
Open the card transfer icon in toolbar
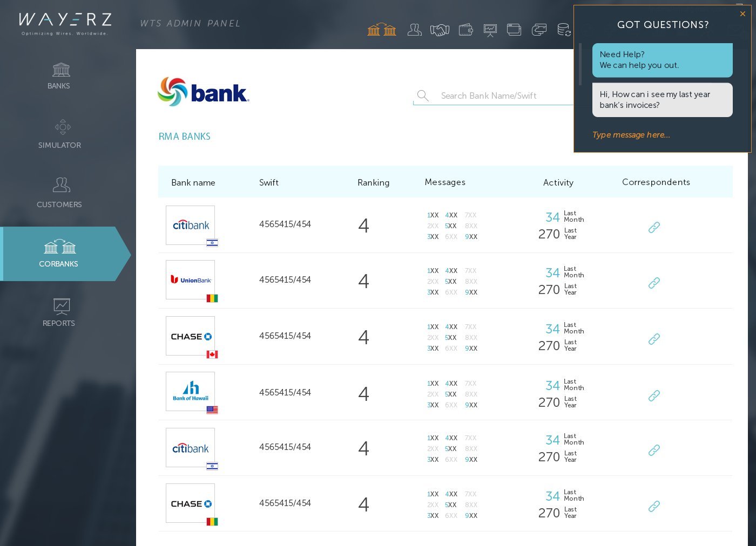click(539, 30)
